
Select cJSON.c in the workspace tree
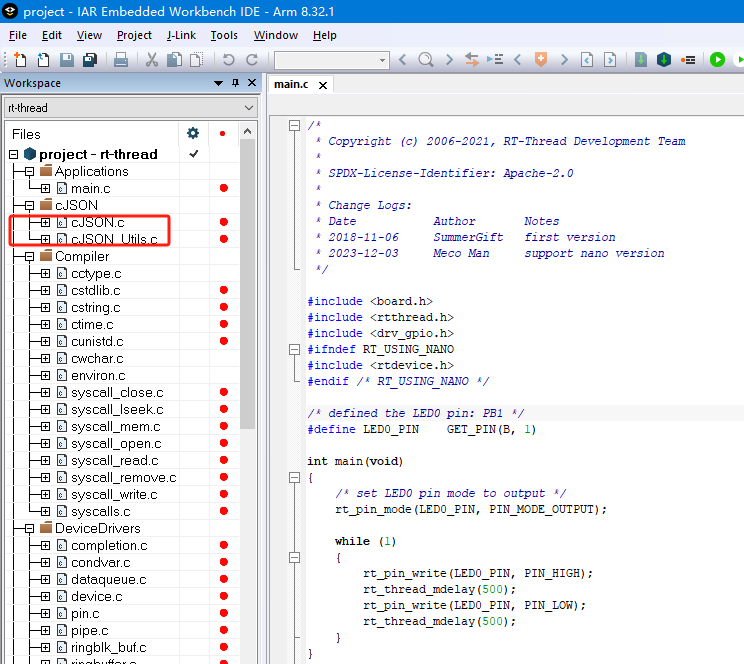pos(97,223)
